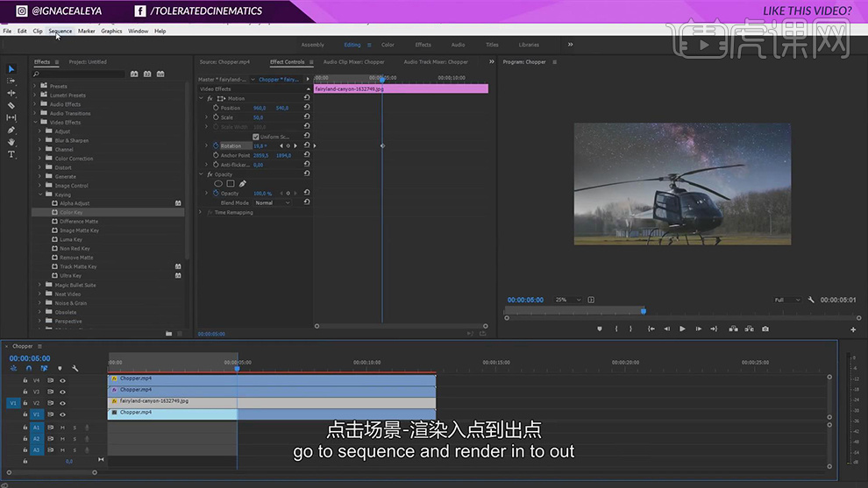Open timeline display settings wrench
This screenshot has width=868, height=488.
click(75, 368)
